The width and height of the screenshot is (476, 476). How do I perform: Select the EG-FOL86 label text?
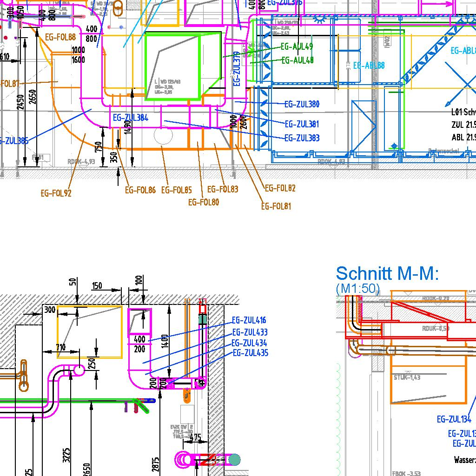(140, 190)
